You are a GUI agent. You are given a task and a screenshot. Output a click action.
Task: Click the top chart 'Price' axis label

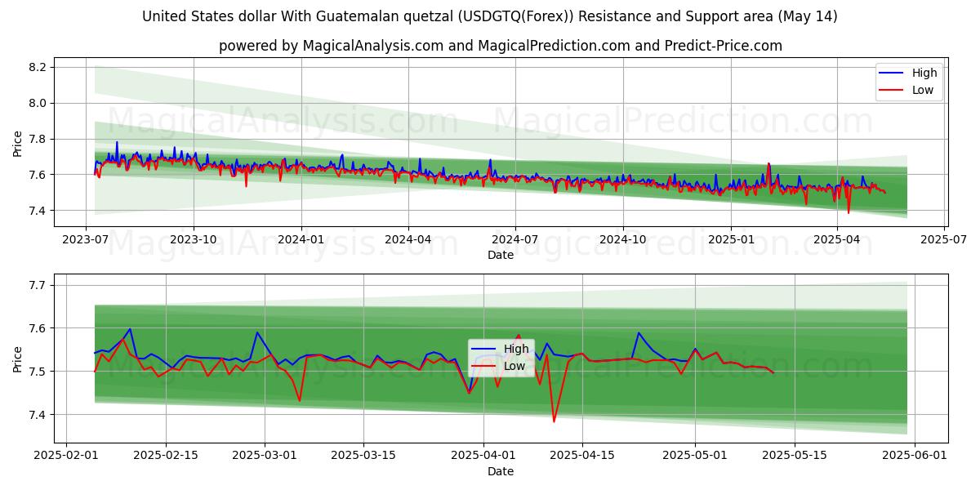click(x=18, y=142)
